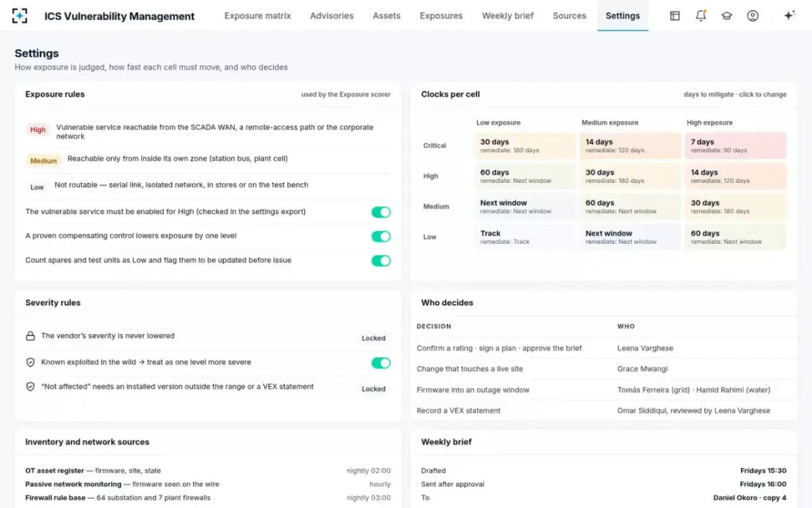Viewport: 812px width, 508px height.
Task: Change Critical High exposure 7 days cell
Action: [736, 146]
